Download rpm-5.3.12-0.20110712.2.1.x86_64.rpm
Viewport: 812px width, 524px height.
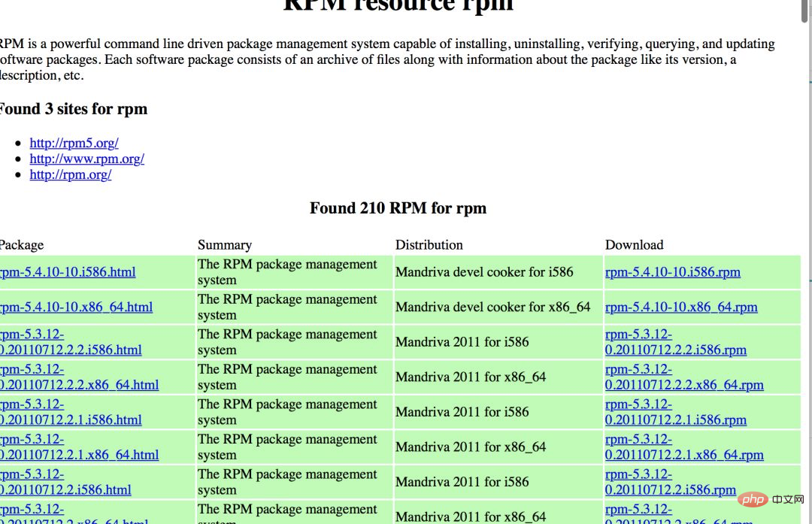[684, 447]
